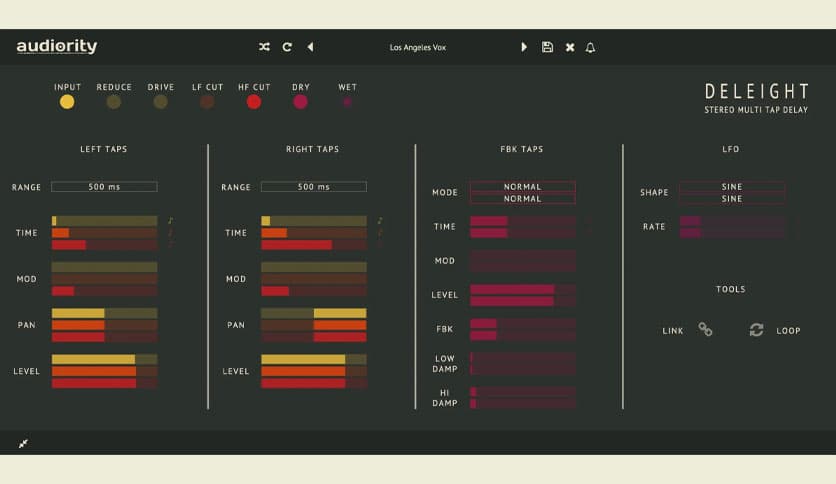
Task: Toggle note sync icon for Right Taps top time row
Action: (380, 220)
